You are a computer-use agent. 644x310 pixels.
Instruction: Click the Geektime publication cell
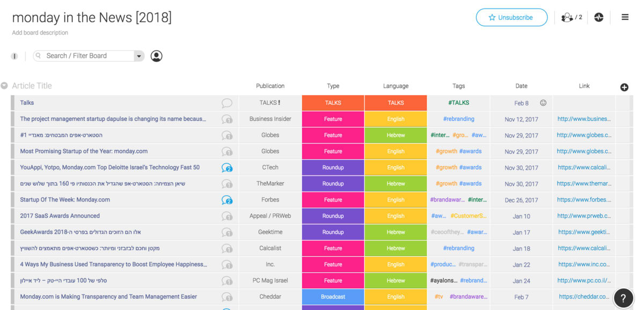270,232
